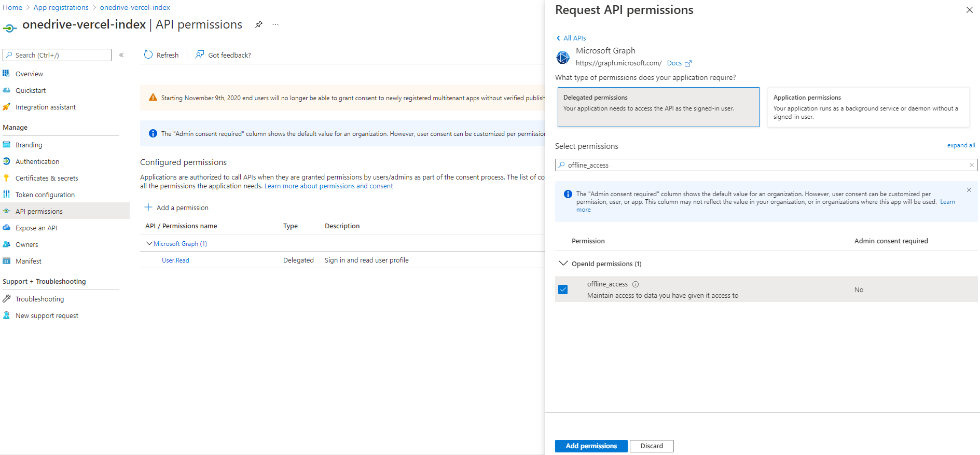
Task: Open Token configuration page
Action: (45, 195)
